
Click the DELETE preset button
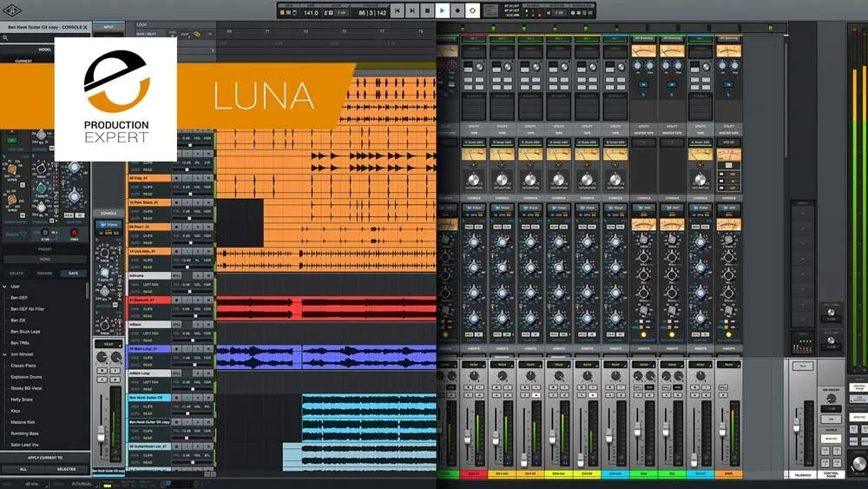(16, 273)
